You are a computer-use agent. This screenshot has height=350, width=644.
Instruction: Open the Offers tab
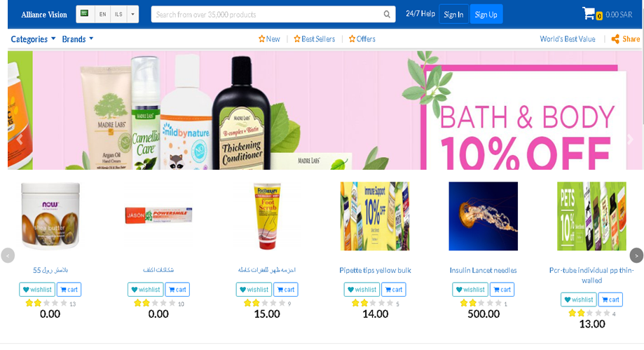(x=362, y=39)
